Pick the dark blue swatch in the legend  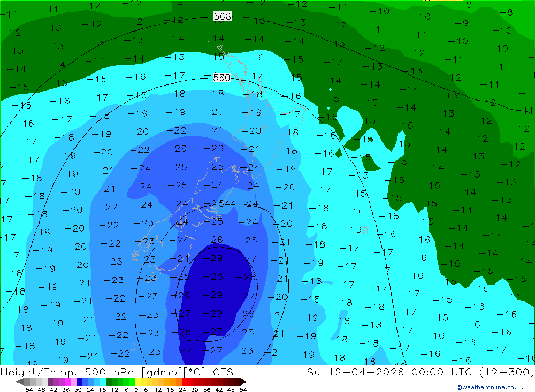(80, 382)
